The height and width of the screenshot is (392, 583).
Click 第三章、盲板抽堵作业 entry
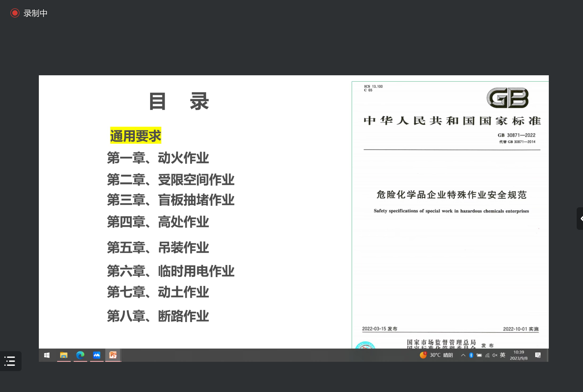click(171, 200)
